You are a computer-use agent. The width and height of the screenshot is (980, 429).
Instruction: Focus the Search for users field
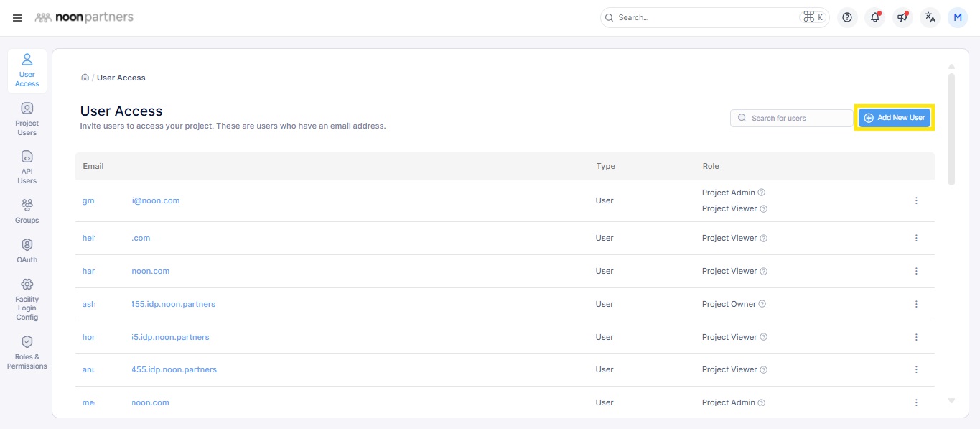click(797, 118)
